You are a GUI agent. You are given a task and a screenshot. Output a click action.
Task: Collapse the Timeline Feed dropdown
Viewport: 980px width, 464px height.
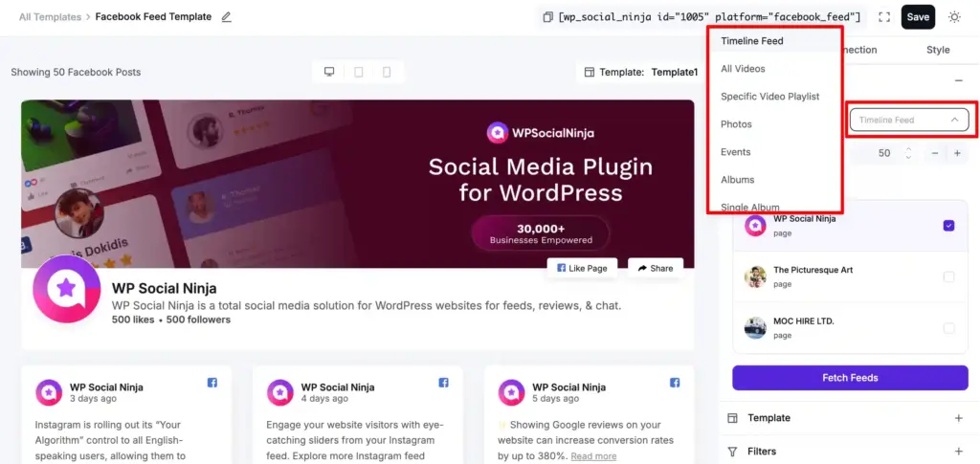coord(909,120)
